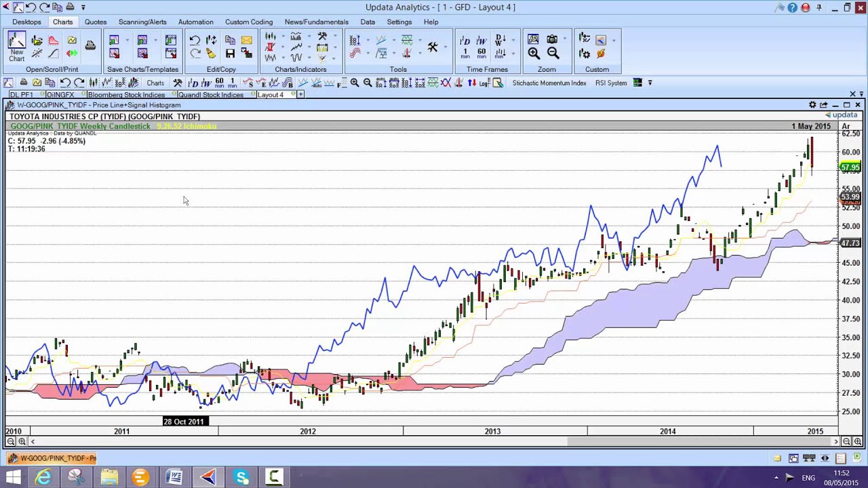The width and height of the screenshot is (868, 488).
Task: Select the Weekly (W) time frame in ribbon
Action: [481, 40]
